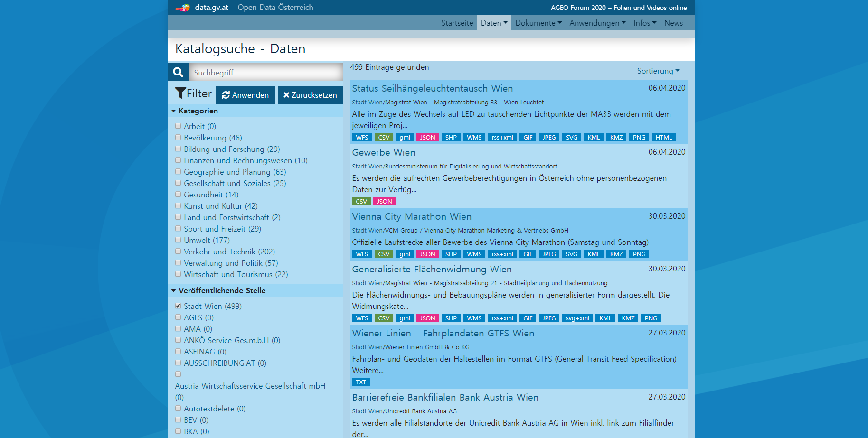Viewport: 868px width, 438px height.
Task: Click the data.gv.at logo icon
Action: pos(183,8)
